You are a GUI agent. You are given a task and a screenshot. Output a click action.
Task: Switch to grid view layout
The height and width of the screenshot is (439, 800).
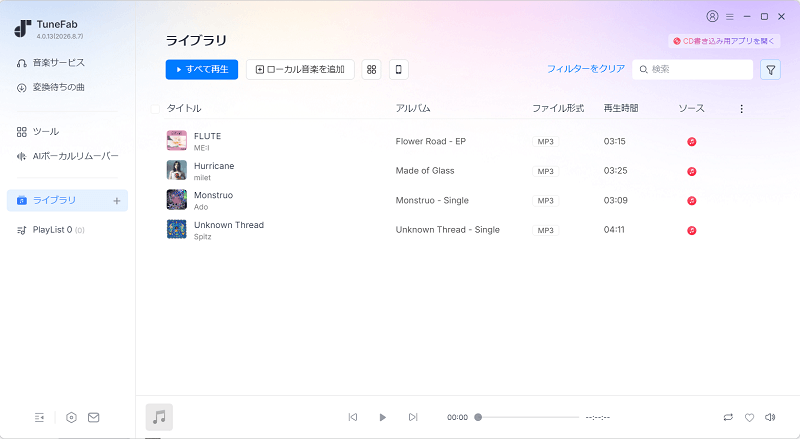point(371,69)
